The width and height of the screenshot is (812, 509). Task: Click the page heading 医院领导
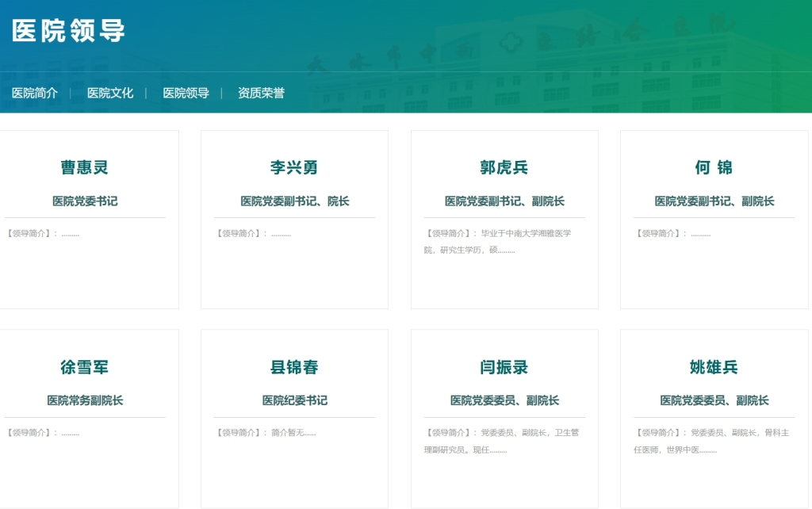click(68, 31)
